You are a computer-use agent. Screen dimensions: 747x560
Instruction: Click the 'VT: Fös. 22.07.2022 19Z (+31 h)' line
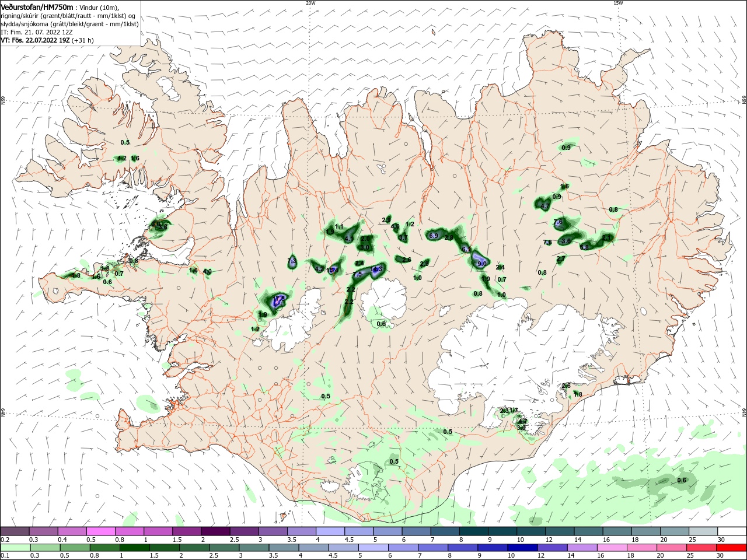47,40
